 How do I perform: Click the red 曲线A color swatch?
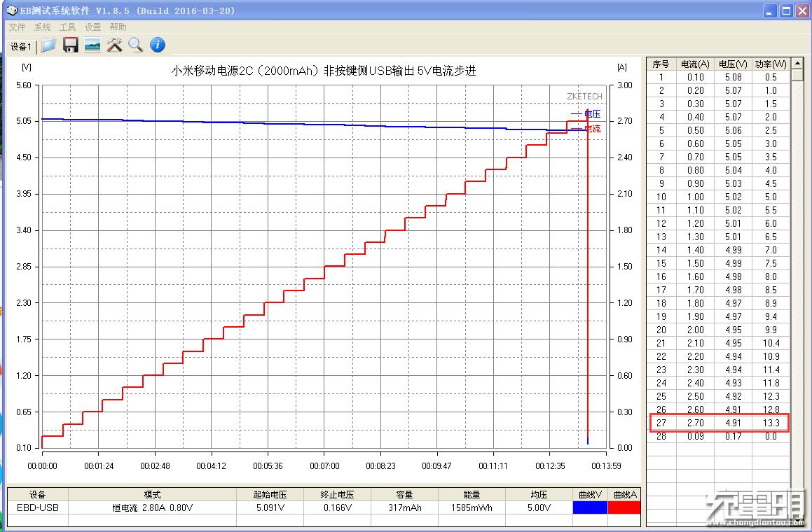pyautogui.click(x=624, y=507)
